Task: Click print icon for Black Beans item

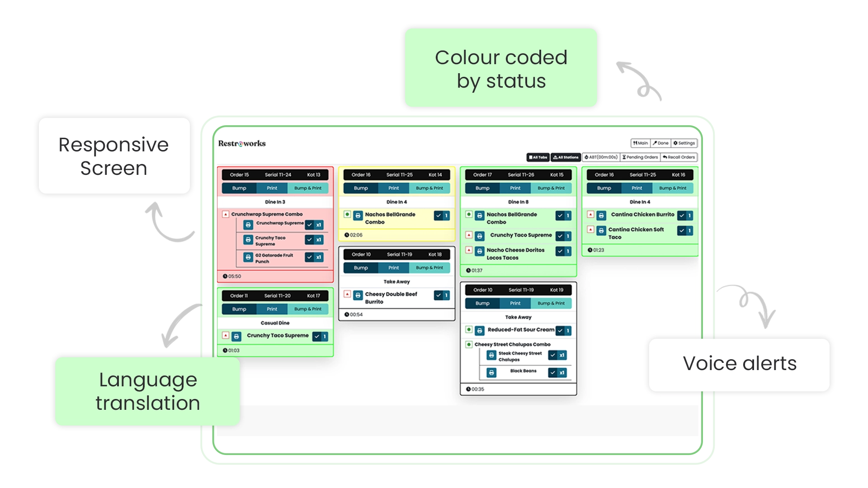Action: tap(491, 372)
